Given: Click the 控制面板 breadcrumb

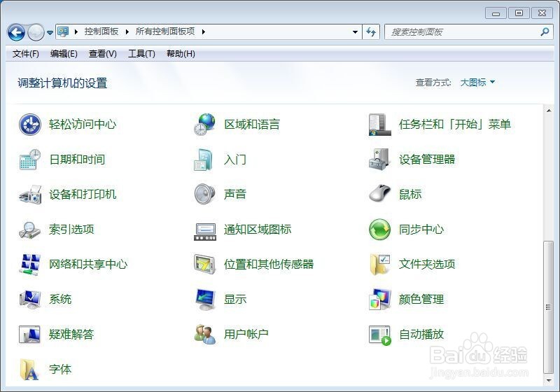Looking at the screenshot, I should point(101,31).
